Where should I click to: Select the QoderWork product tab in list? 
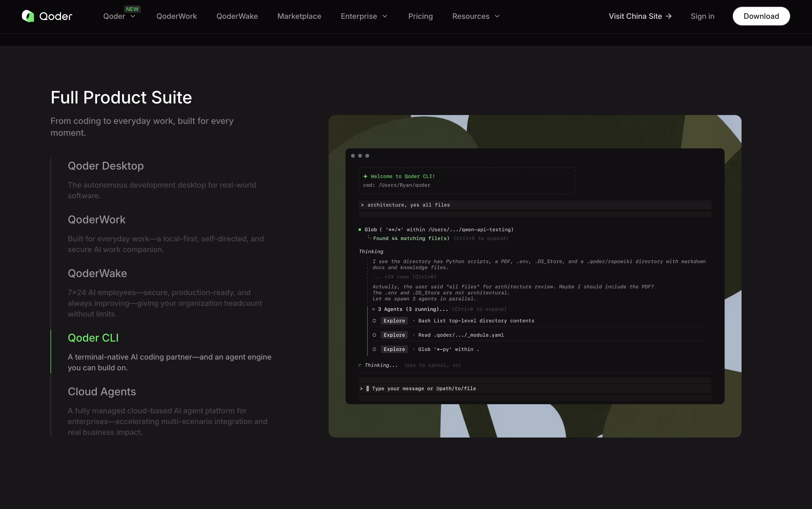click(x=97, y=220)
